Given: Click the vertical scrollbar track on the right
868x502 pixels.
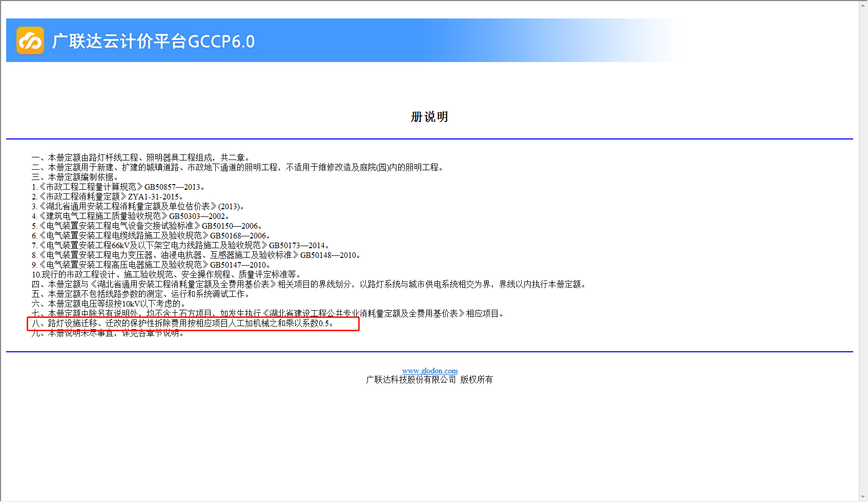Looking at the screenshot, I should [x=863, y=251].
